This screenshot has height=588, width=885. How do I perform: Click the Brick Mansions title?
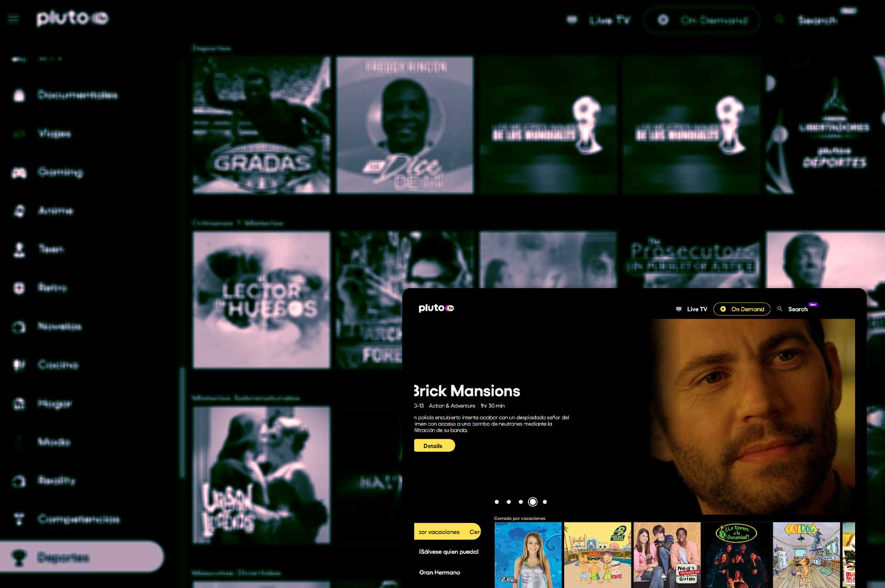(x=467, y=391)
